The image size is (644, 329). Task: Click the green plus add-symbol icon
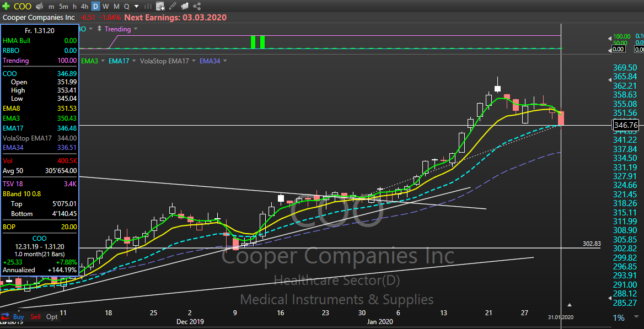tap(6, 6)
